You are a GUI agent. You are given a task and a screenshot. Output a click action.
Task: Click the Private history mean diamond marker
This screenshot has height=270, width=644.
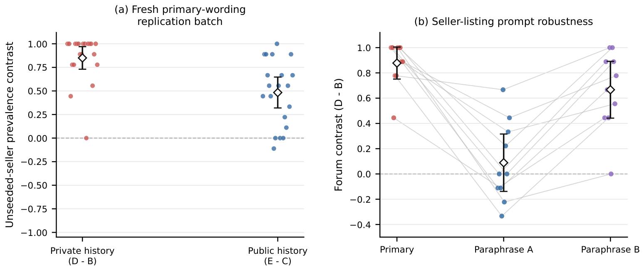(82, 58)
